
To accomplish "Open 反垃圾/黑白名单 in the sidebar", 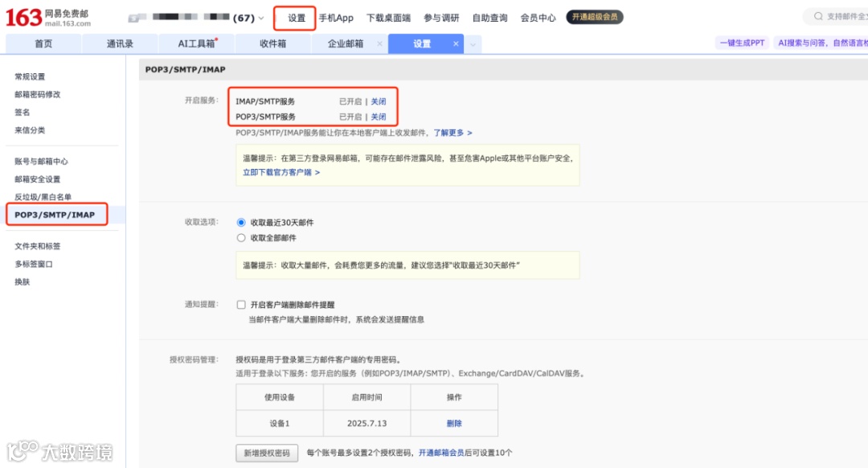I will 43,197.
